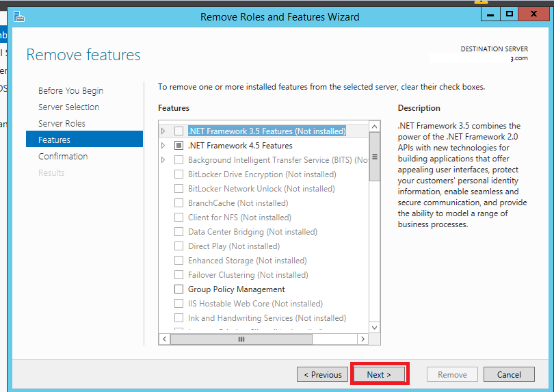554x392 pixels.
Task: Click the horizontal scroll-left arrow
Action: pos(165,339)
